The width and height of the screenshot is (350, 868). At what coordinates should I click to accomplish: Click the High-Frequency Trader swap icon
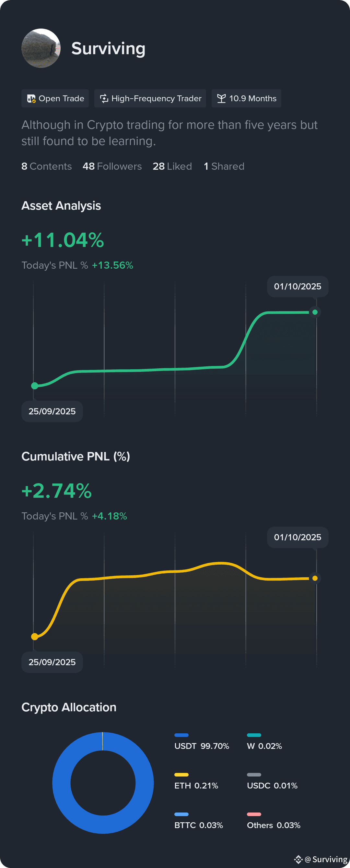[x=104, y=98]
